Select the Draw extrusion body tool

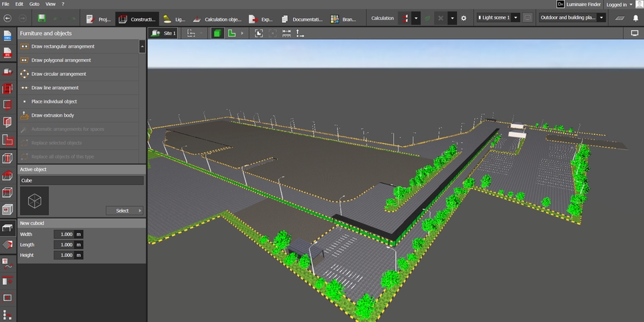coord(52,115)
